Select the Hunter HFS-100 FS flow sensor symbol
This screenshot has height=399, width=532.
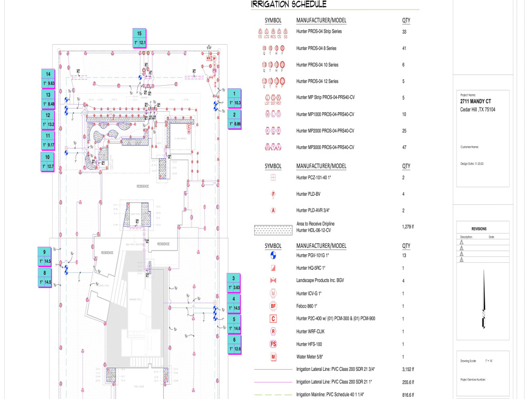coord(273,344)
